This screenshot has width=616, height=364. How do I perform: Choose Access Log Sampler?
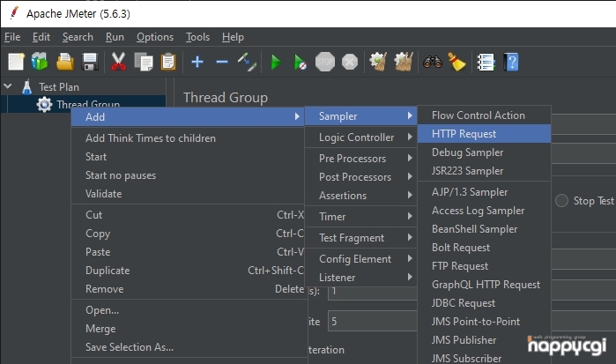pos(485,211)
